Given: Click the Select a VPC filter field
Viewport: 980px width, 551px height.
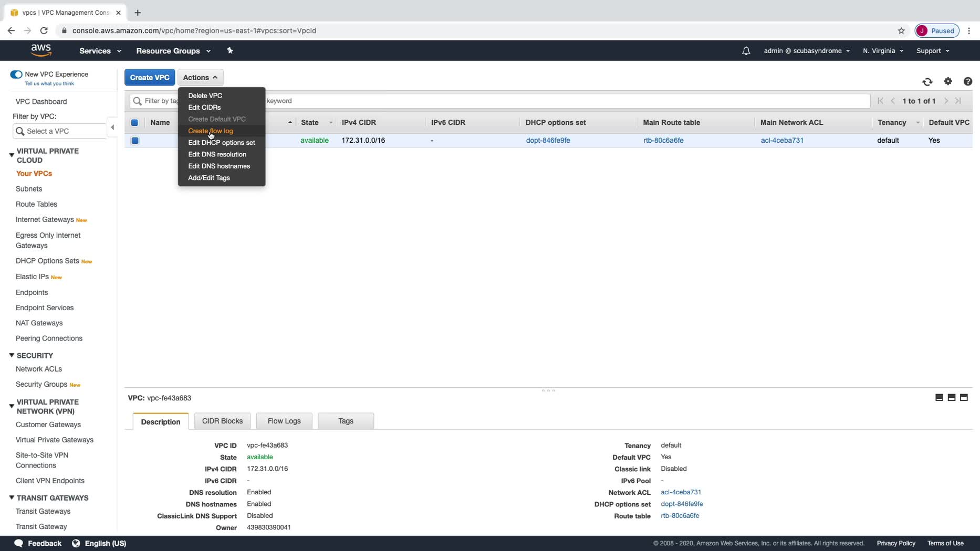Looking at the screenshot, I should click(60, 131).
